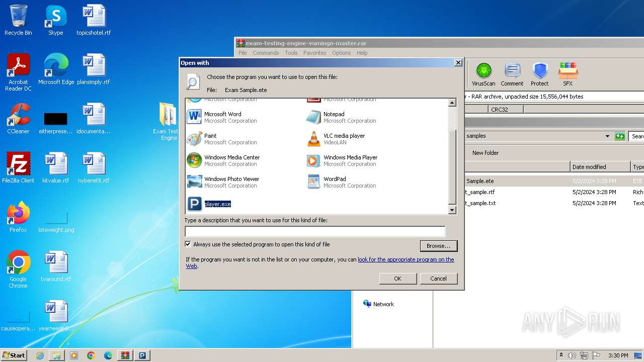
Task: Click Windows Explorer taskbar icon
Action: click(57, 355)
